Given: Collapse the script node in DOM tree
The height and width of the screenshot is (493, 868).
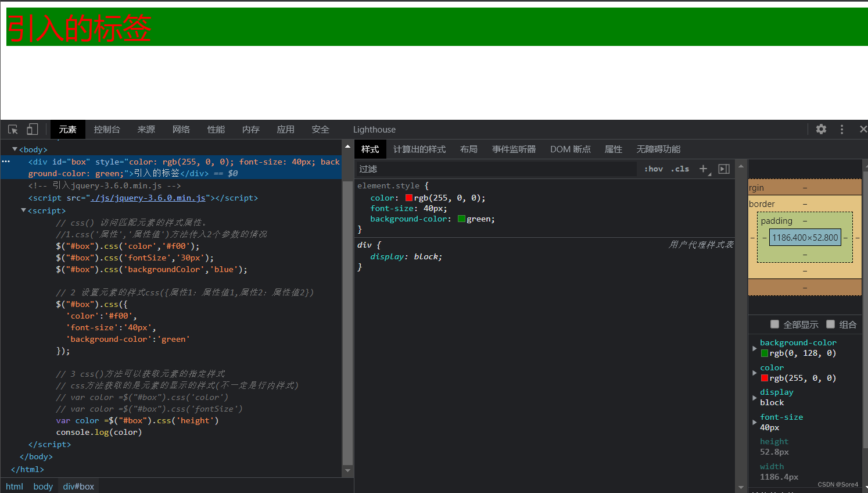Looking at the screenshot, I should point(23,210).
